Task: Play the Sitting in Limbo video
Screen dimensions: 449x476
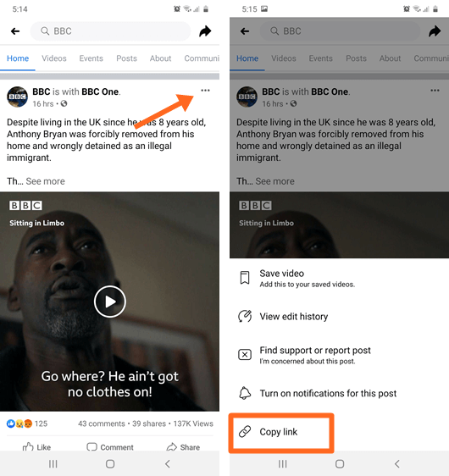Action: click(x=109, y=302)
